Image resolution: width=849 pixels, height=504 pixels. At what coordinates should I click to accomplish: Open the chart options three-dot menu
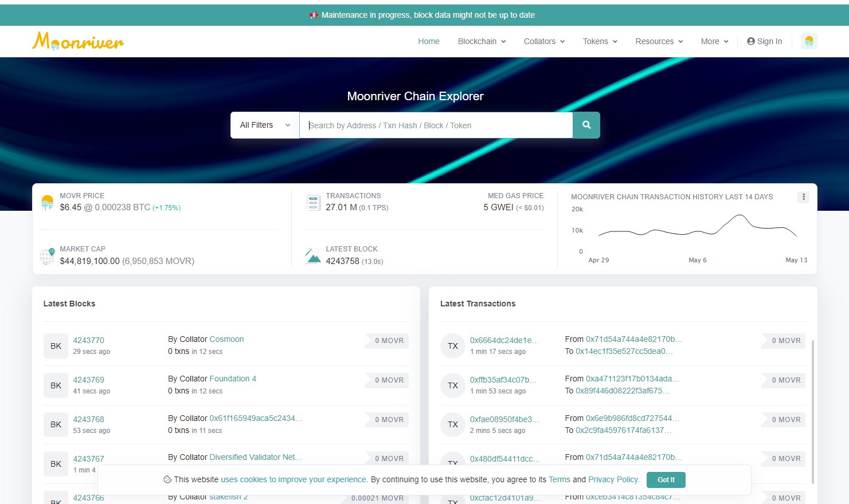pos(804,197)
